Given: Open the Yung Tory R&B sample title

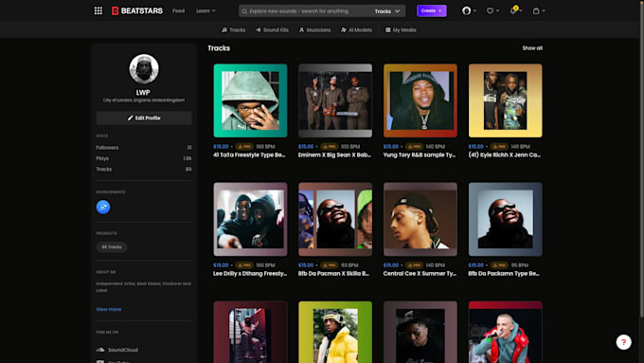Looking at the screenshot, I should pos(420,155).
